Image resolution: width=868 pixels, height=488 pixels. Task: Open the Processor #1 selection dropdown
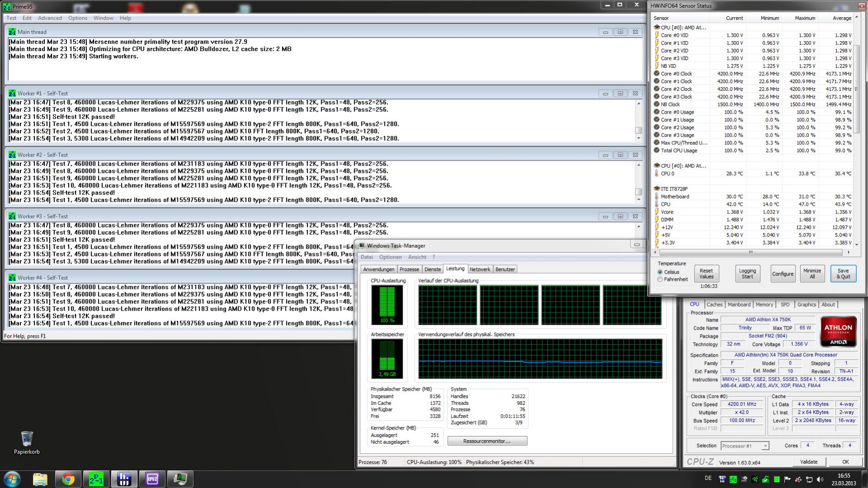point(745,446)
